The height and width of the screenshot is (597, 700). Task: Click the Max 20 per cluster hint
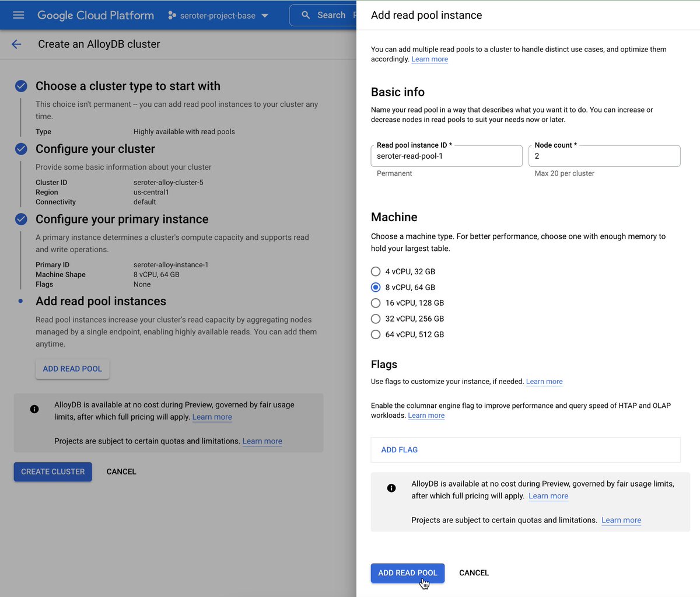[x=565, y=173]
